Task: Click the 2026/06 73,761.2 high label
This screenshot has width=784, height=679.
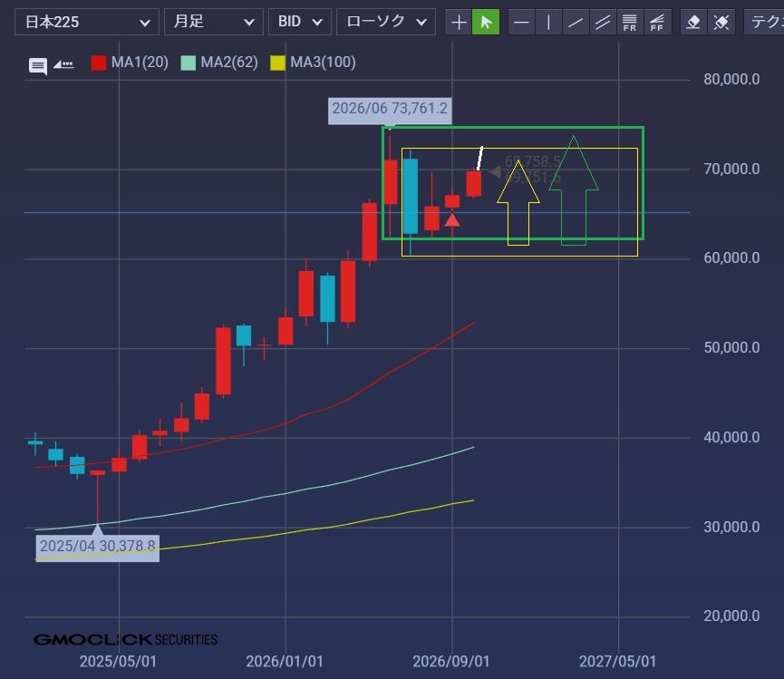Action: pos(390,110)
